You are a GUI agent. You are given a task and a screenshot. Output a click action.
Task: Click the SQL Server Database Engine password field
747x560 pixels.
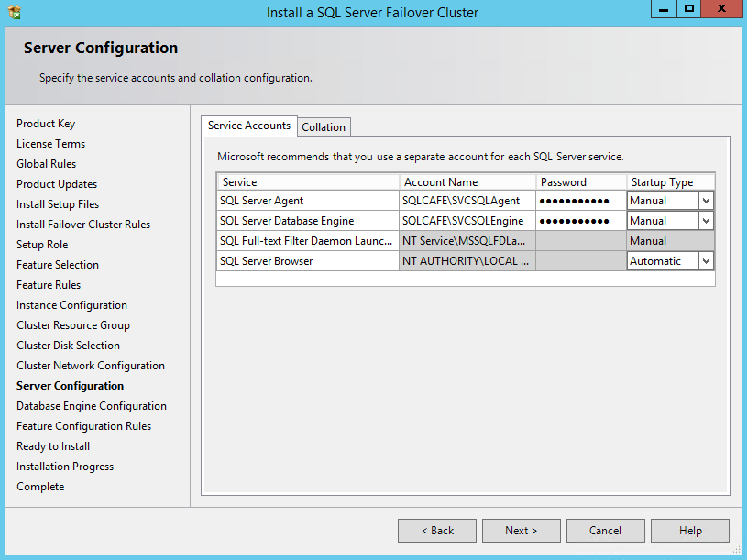pyautogui.click(x=581, y=221)
